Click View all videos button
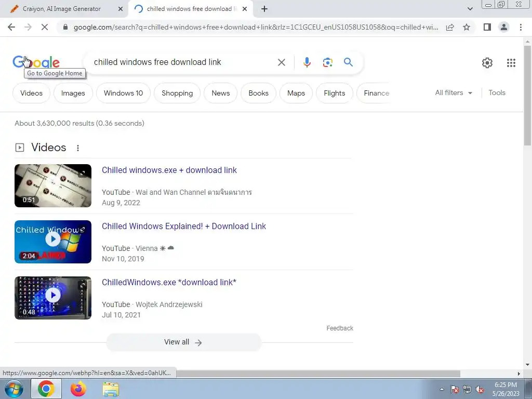 click(183, 342)
